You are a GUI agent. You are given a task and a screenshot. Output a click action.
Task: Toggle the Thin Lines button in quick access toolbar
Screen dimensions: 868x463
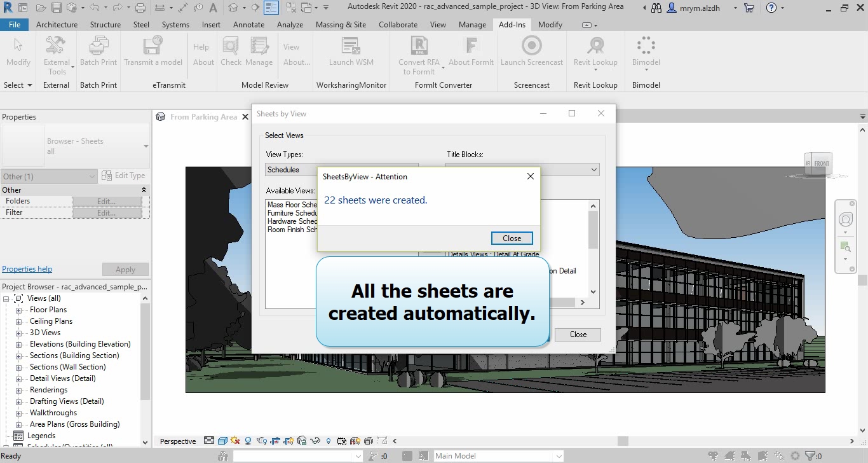pyautogui.click(x=271, y=8)
